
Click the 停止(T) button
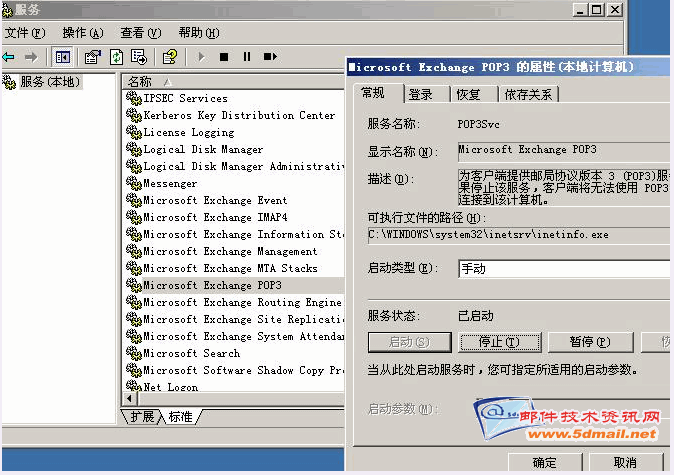(498, 341)
